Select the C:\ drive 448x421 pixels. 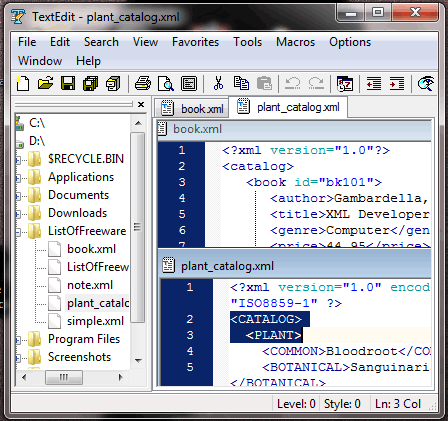[x=37, y=123]
